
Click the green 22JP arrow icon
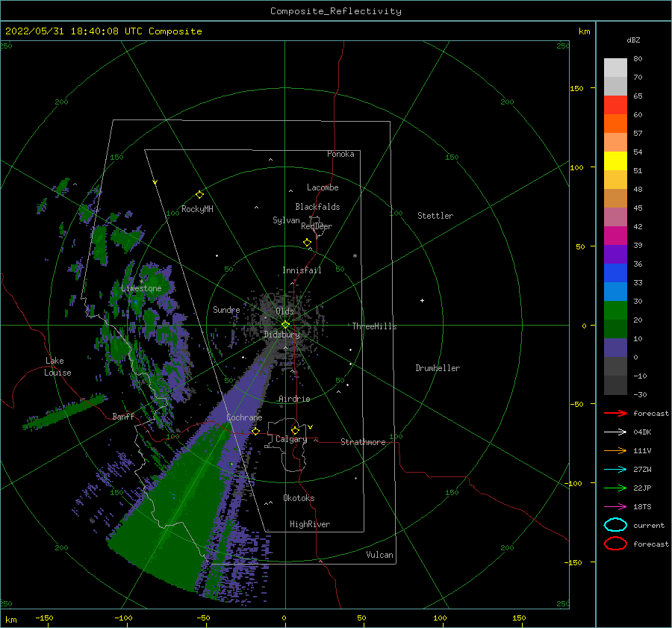(x=615, y=488)
